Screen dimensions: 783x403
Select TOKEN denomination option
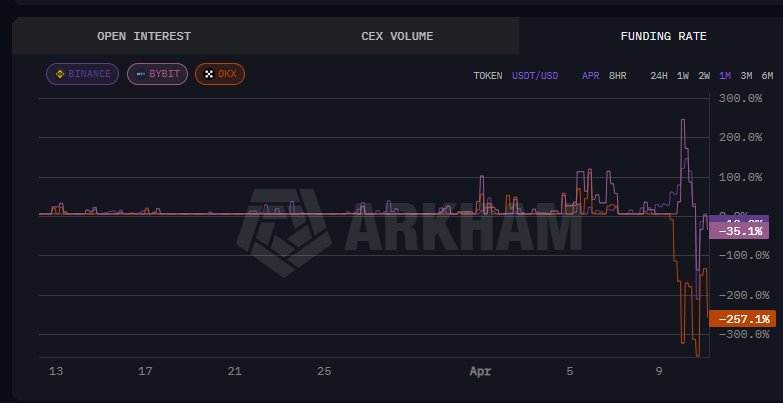pyautogui.click(x=488, y=76)
